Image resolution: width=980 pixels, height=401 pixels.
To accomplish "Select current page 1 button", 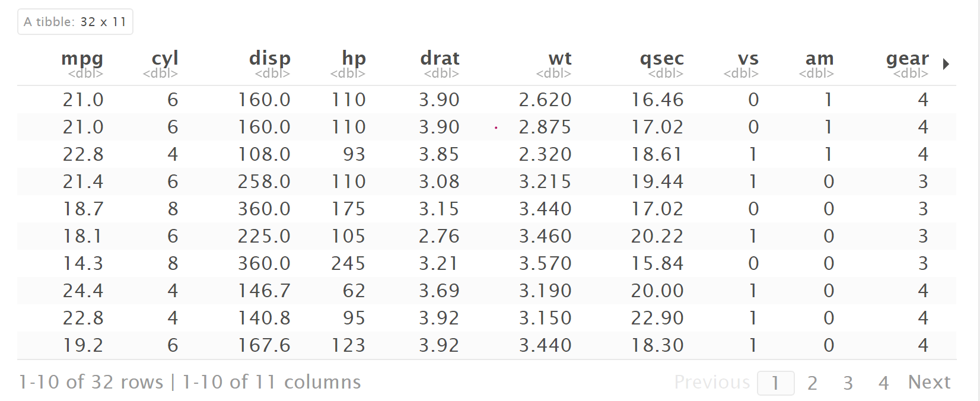I will tap(775, 383).
